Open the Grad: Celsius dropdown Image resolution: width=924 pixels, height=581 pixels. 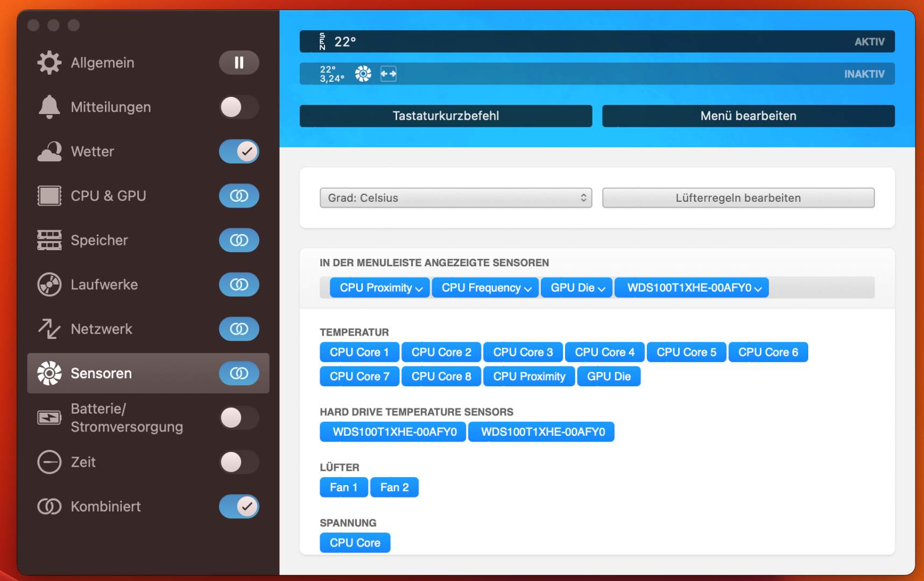pos(456,198)
